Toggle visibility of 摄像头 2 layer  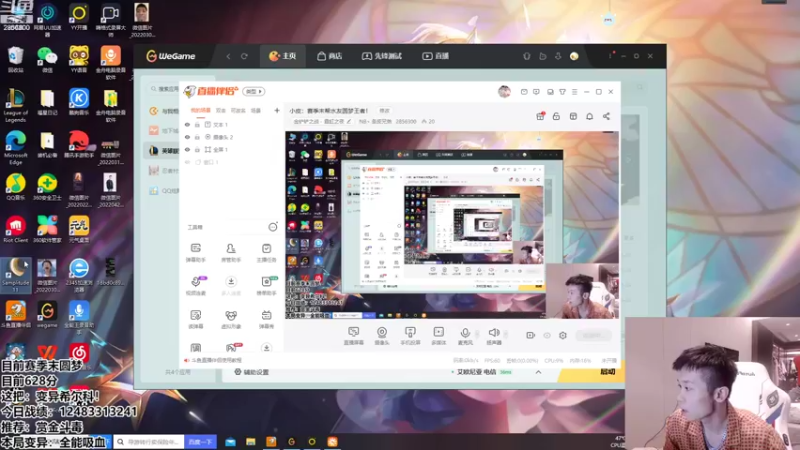[187, 137]
